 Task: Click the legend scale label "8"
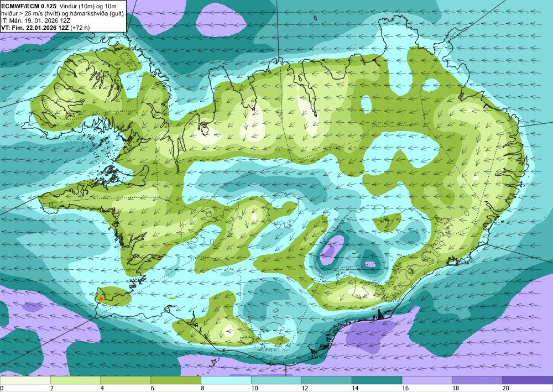pyautogui.click(x=203, y=388)
